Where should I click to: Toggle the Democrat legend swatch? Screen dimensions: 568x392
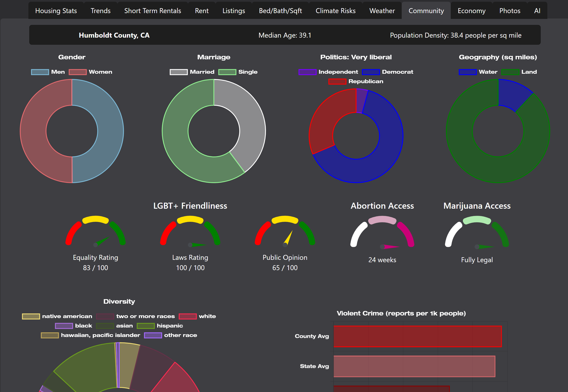tap(371, 72)
